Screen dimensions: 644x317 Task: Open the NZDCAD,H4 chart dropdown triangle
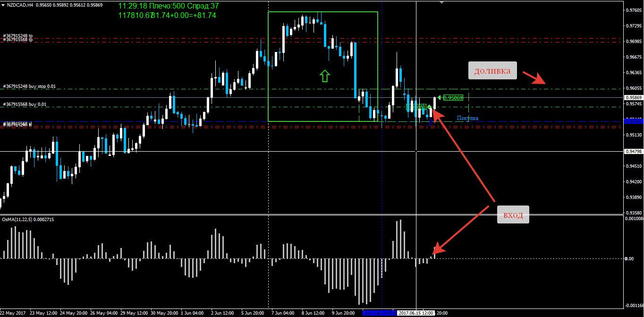click(x=4, y=5)
